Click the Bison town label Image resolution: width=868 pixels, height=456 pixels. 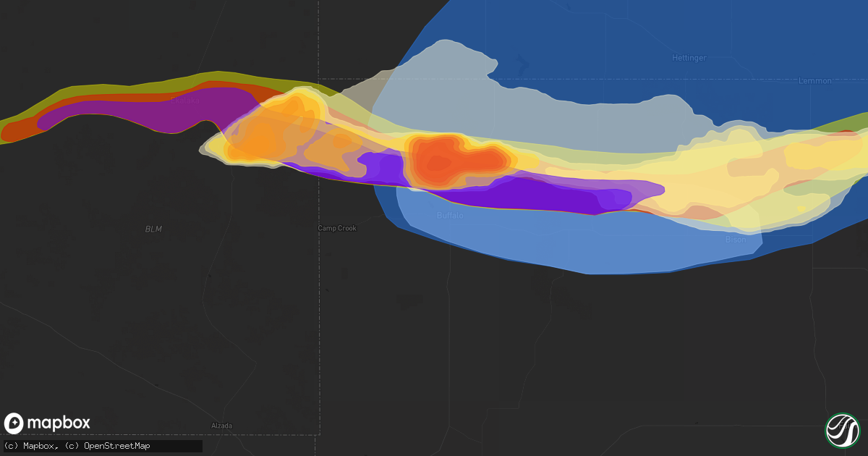(736, 240)
